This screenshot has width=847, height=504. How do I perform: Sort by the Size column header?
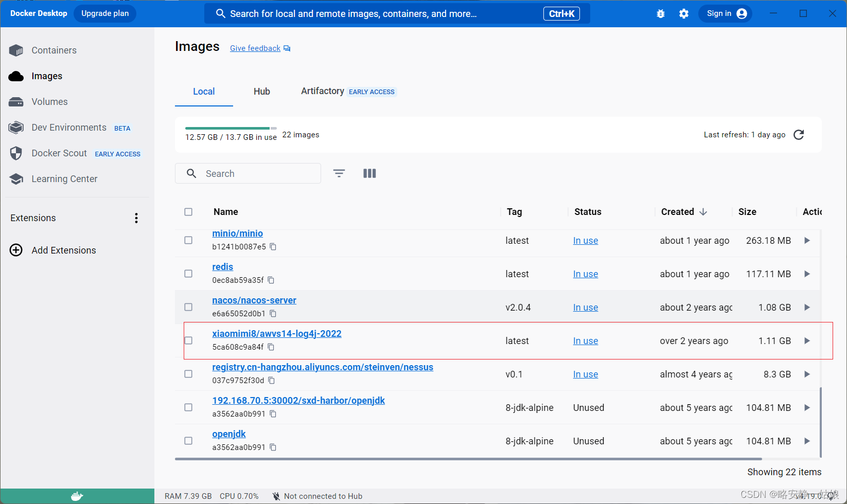pos(747,212)
